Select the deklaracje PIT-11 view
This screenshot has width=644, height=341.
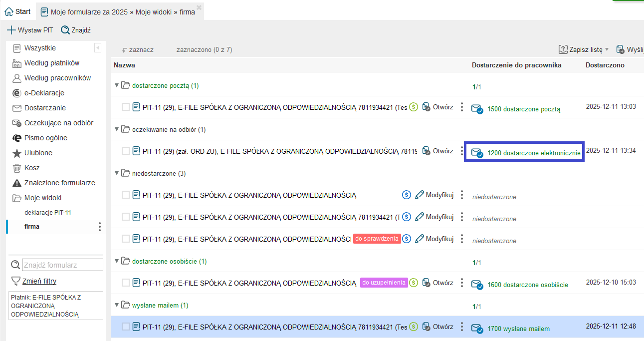click(x=48, y=213)
